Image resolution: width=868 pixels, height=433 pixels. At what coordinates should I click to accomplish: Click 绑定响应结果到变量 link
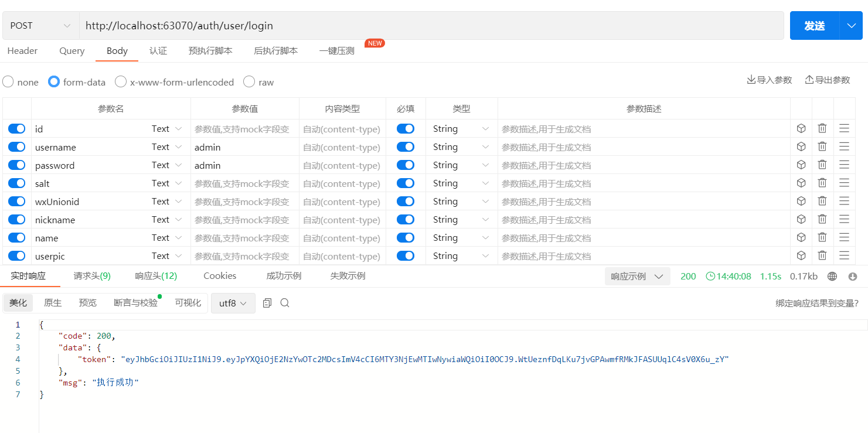817,303
